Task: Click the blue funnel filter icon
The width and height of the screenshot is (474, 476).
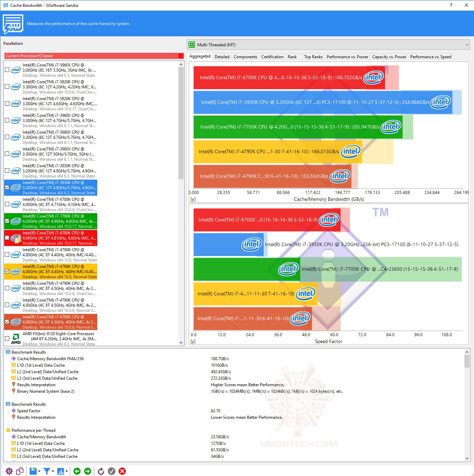Action: click(47, 471)
